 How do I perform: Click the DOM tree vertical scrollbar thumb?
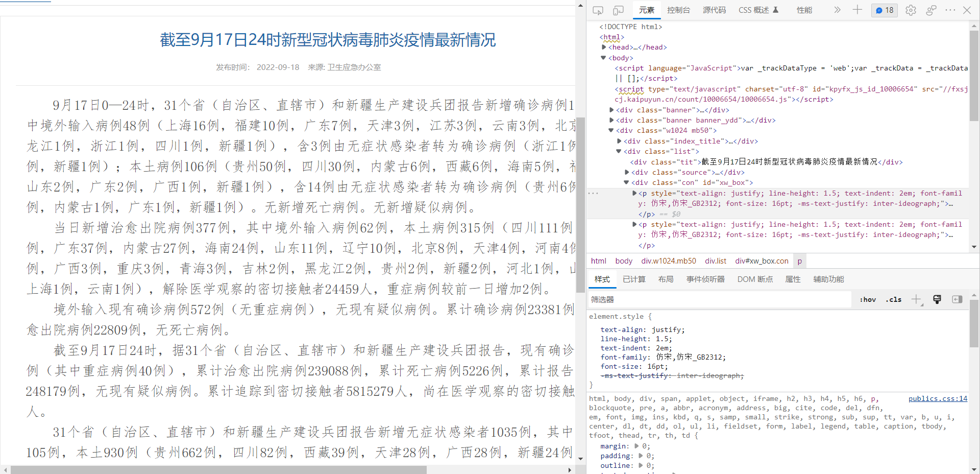pyautogui.click(x=974, y=76)
